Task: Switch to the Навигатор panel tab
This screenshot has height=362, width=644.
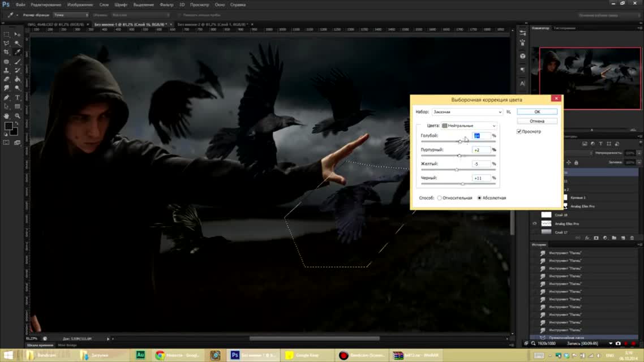Action: pyautogui.click(x=540, y=28)
